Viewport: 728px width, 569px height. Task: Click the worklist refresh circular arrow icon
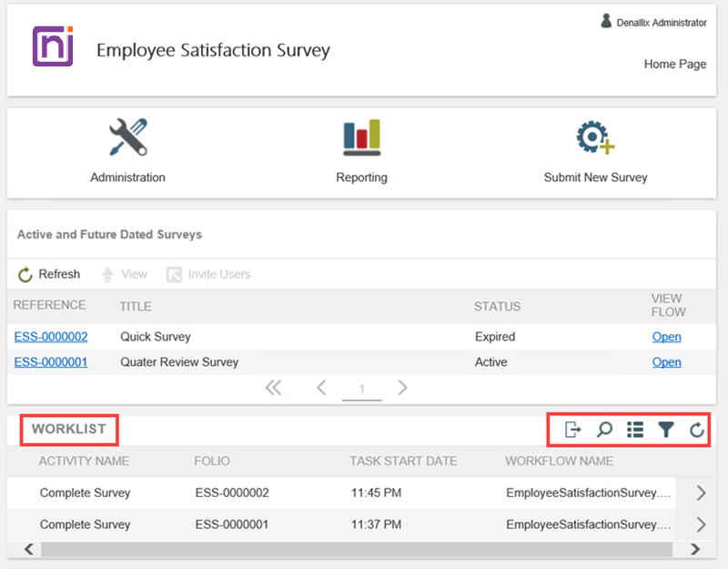[697, 430]
